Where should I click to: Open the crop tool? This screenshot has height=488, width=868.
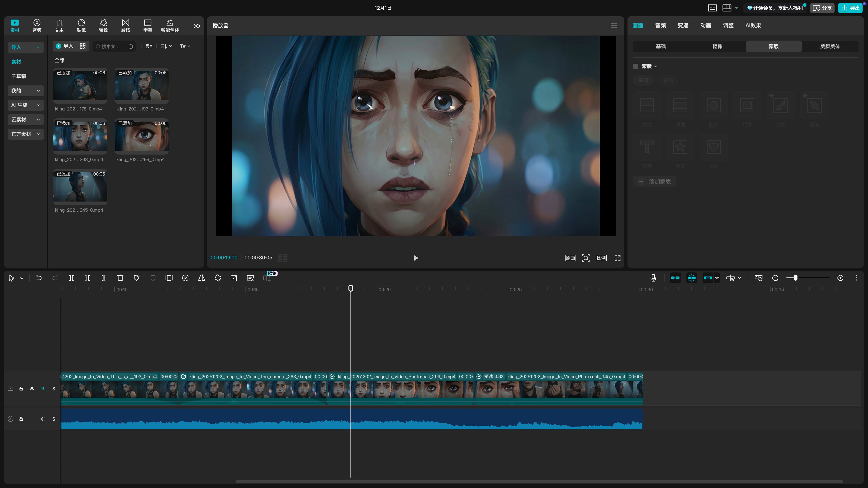(234, 278)
